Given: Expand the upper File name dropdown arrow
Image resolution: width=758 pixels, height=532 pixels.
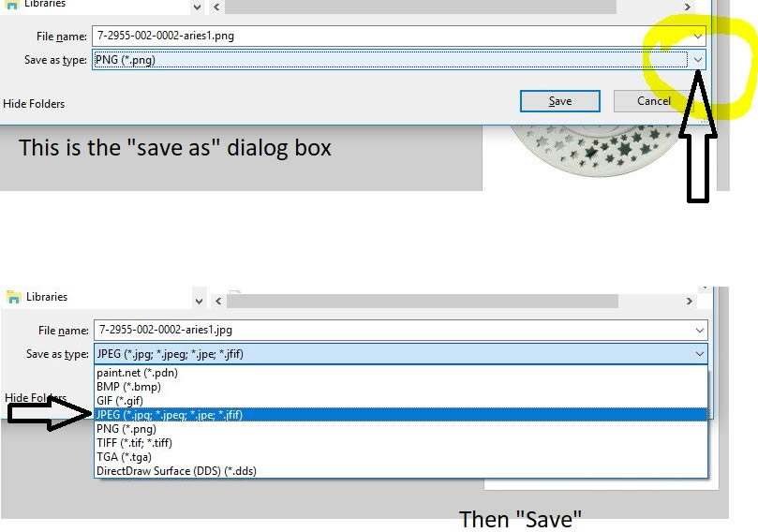Looking at the screenshot, I should point(698,37).
